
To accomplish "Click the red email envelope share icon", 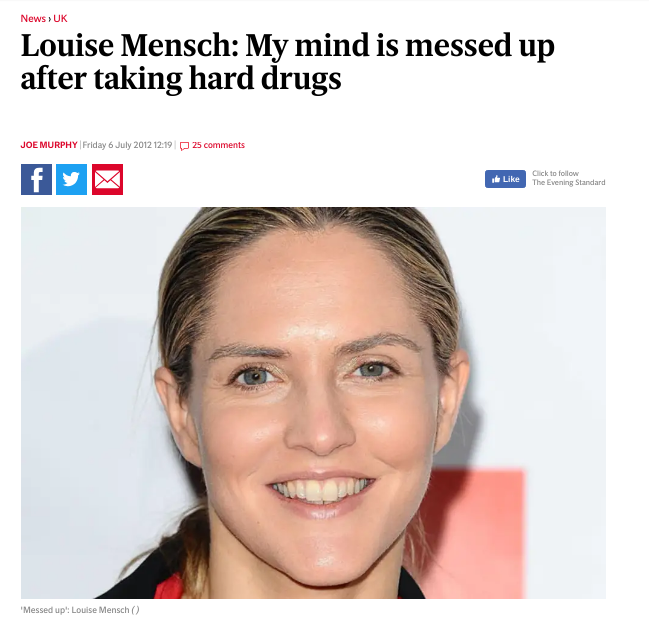I will click(108, 179).
